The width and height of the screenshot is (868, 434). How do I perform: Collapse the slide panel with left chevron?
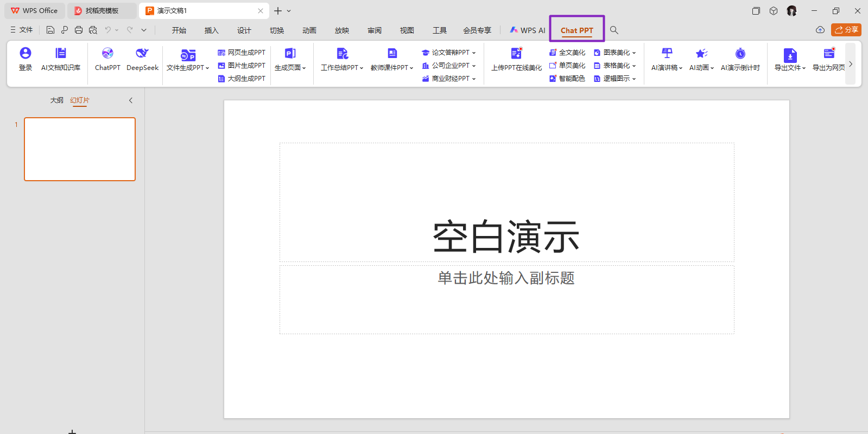coord(131,100)
